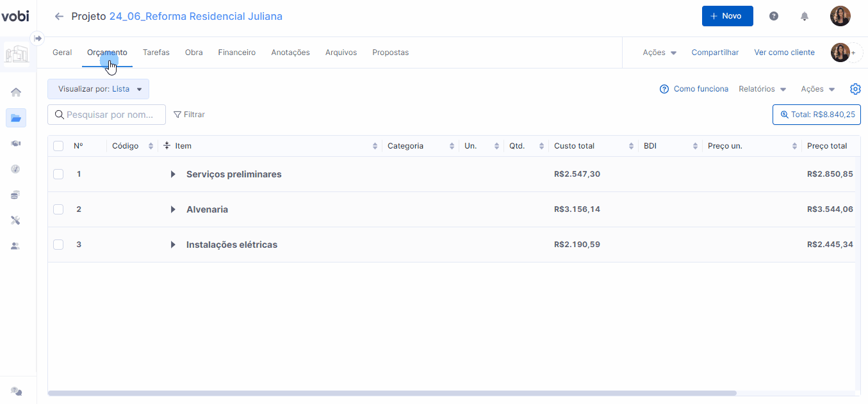
Task: Expand the Instalações elétricas group
Action: tap(173, 245)
